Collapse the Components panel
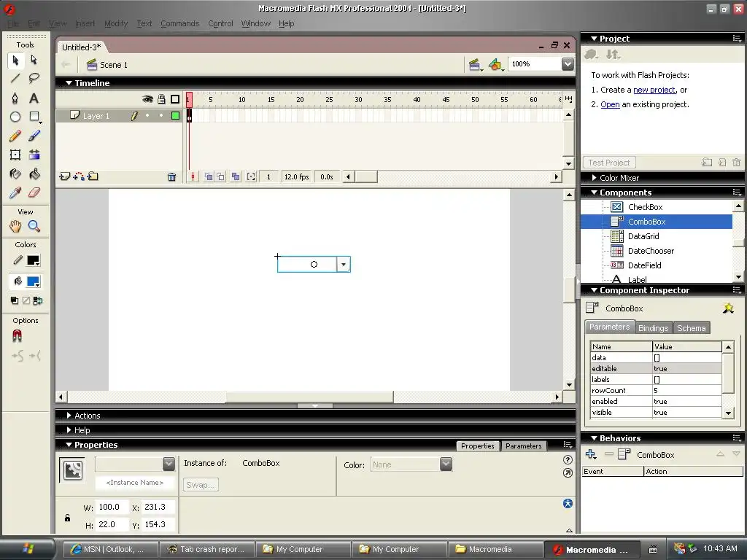Screen dimensions: 747x560 [x=594, y=192]
